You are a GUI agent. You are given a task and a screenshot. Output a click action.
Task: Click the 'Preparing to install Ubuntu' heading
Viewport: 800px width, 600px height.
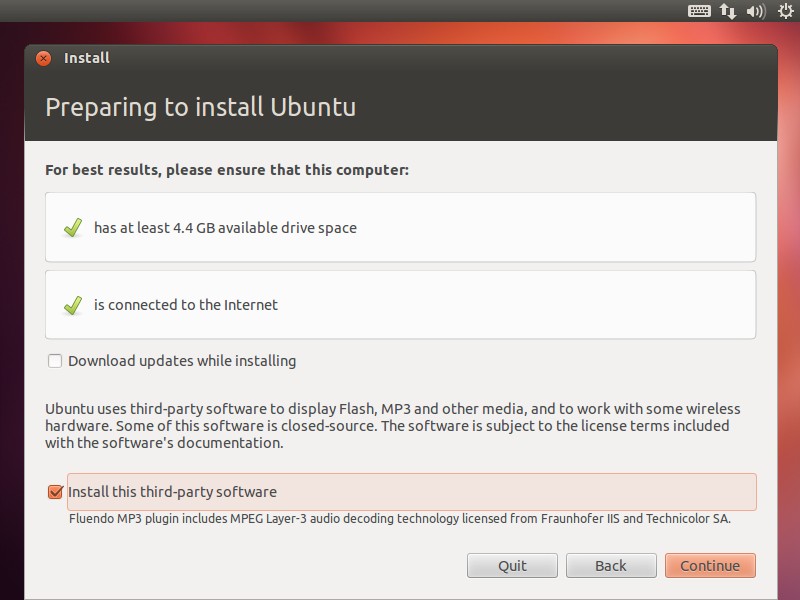click(201, 108)
